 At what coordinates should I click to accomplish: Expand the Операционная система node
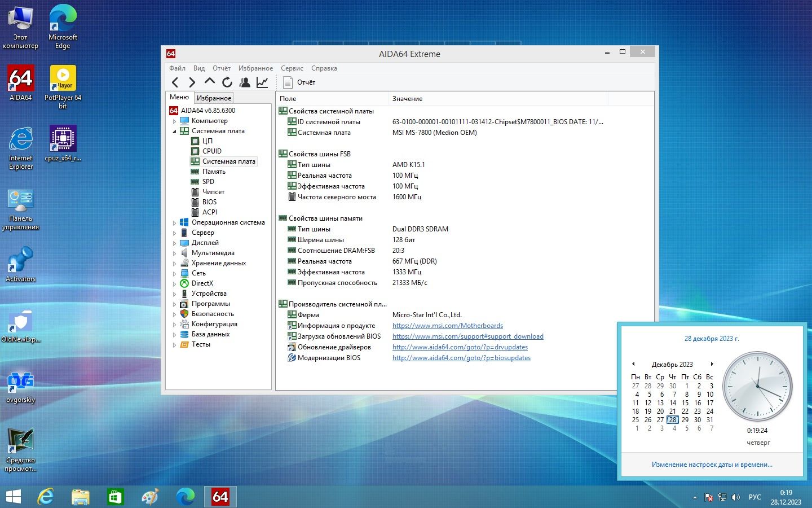(x=174, y=222)
